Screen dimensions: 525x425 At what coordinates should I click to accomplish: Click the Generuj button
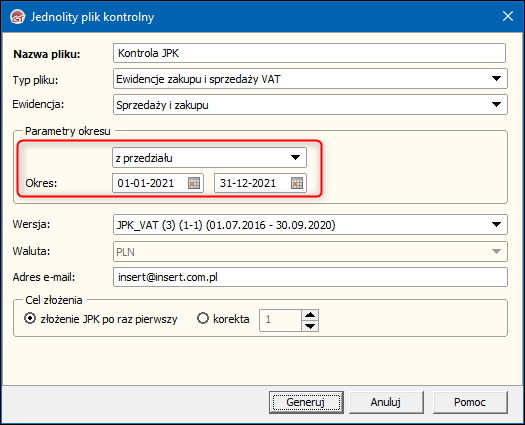pyautogui.click(x=306, y=402)
